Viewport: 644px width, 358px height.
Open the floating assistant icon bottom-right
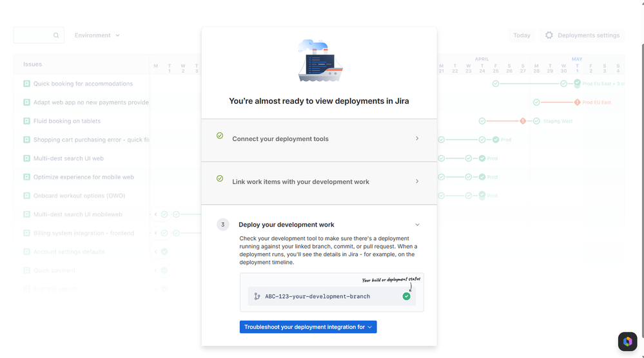click(627, 341)
